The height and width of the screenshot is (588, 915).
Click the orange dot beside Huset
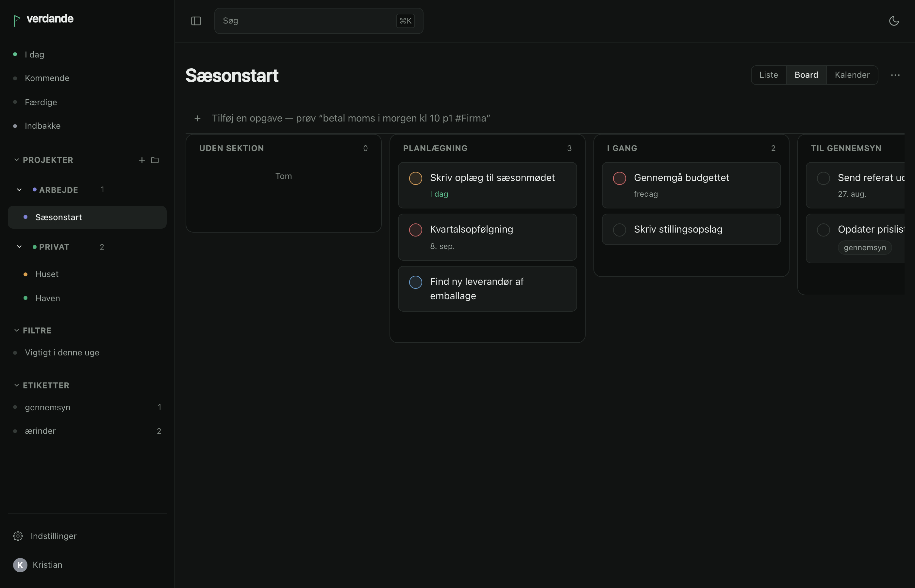[x=25, y=274]
